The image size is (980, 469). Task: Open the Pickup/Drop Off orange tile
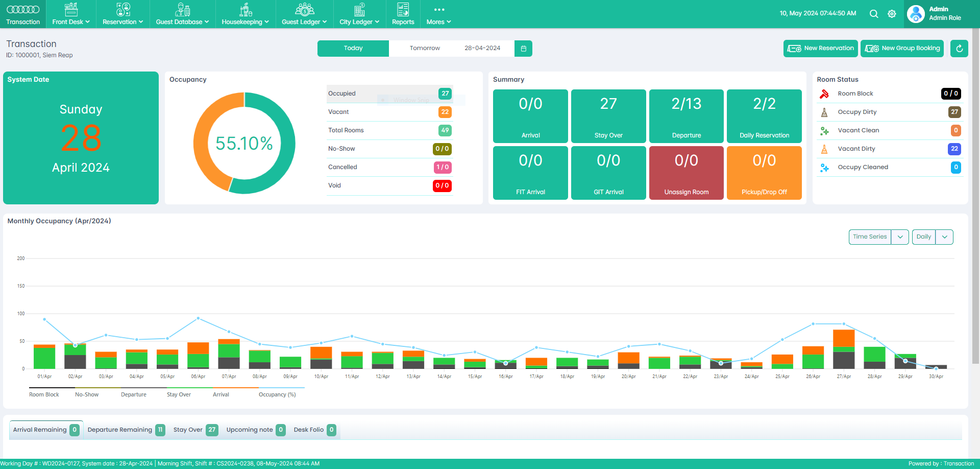(x=764, y=173)
